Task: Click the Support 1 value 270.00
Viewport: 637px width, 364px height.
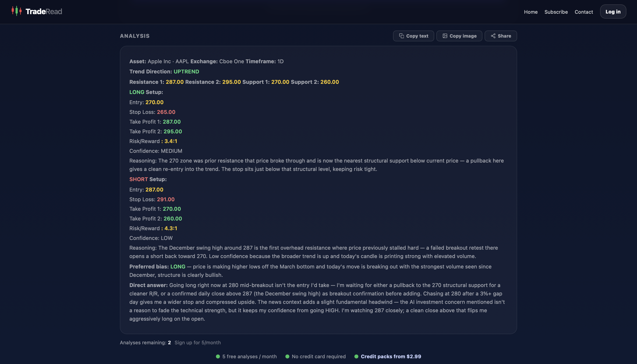Action: 280,82
